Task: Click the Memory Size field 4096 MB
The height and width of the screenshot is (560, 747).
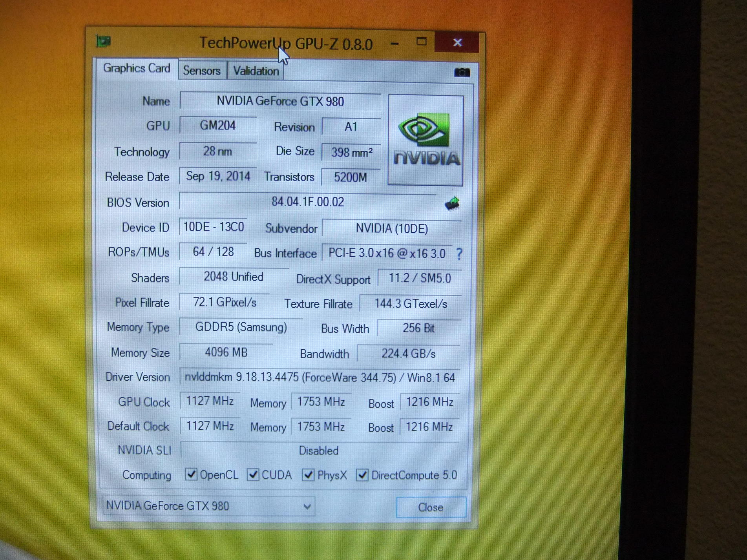Action: click(x=226, y=352)
